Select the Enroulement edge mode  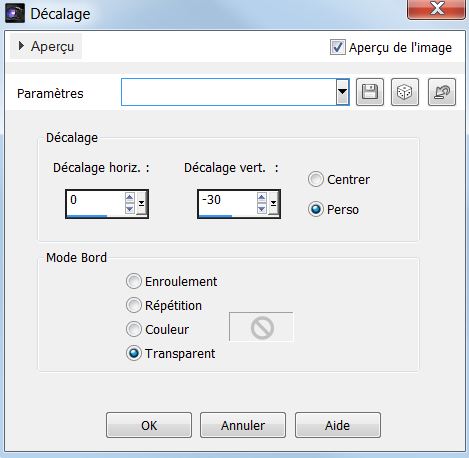pyautogui.click(x=134, y=281)
